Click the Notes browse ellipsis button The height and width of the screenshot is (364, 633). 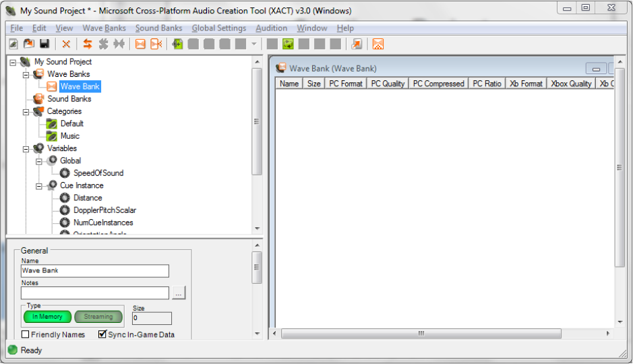(178, 293)
